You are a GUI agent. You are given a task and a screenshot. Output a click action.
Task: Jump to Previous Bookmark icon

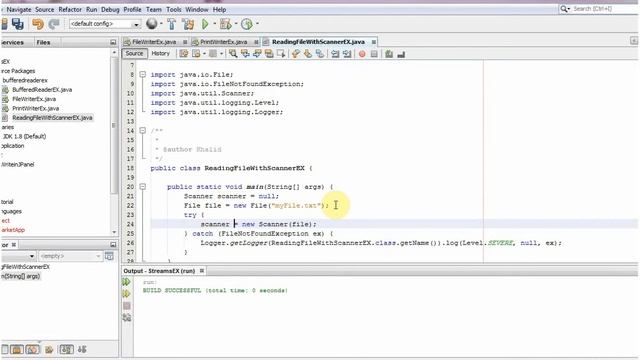[296, 53]
